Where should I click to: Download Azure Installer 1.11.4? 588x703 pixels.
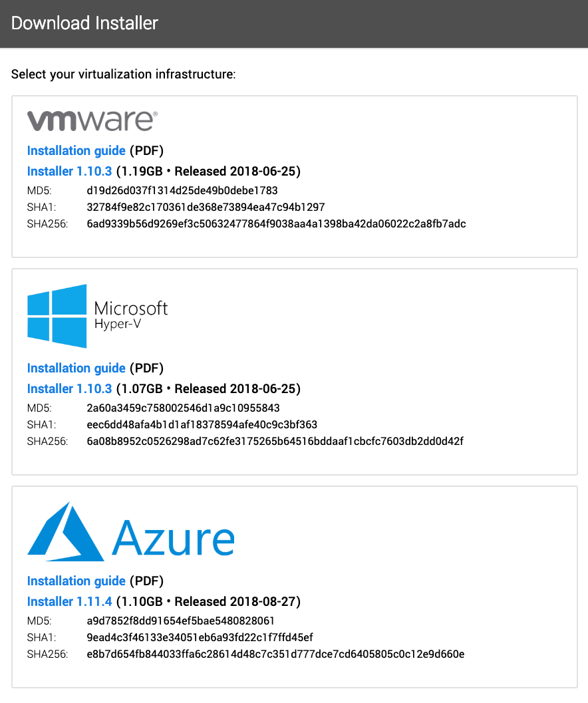[x=70, y=602]
